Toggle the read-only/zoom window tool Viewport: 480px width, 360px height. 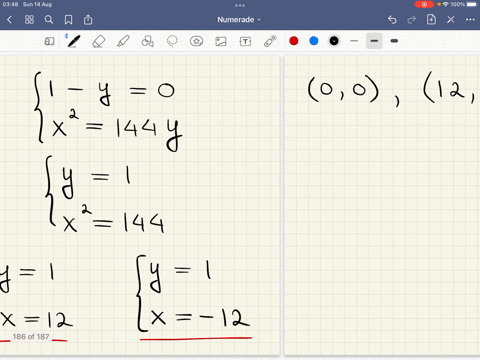pos(49,41)
